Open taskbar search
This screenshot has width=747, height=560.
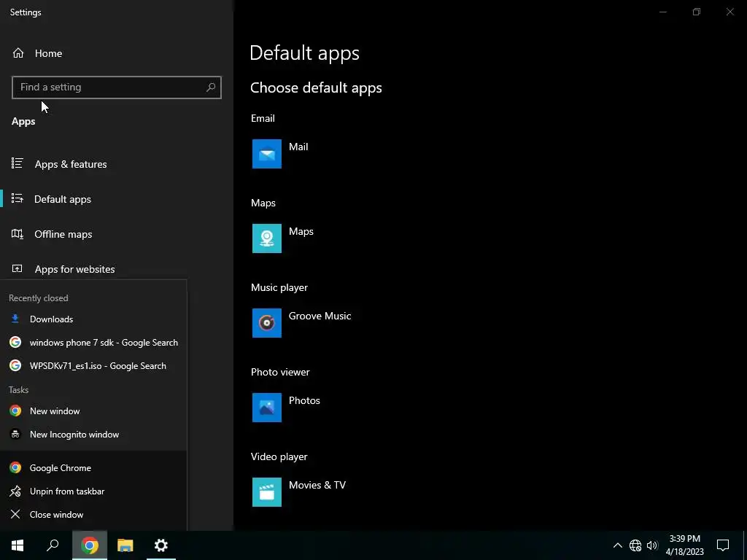(53, 545)
